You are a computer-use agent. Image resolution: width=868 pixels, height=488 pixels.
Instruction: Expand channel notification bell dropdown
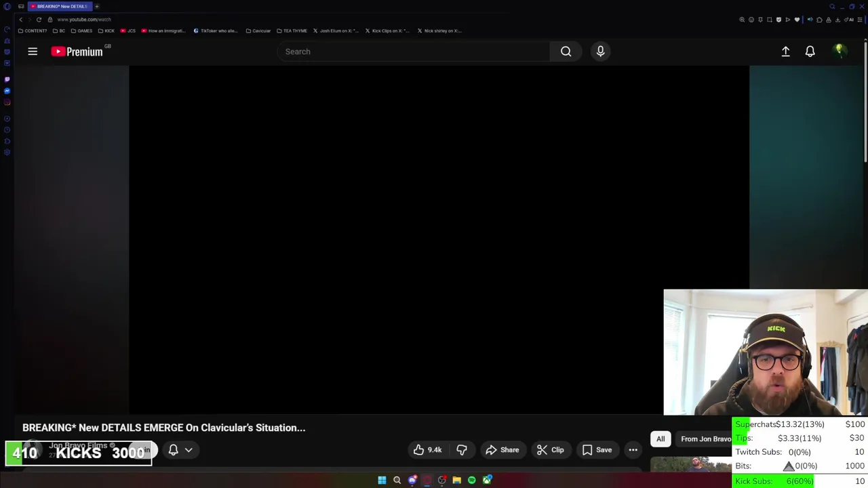tap(180, 450)
